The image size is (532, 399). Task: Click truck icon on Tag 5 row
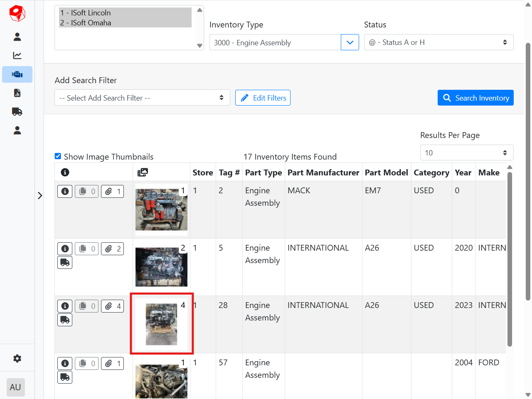65,263
